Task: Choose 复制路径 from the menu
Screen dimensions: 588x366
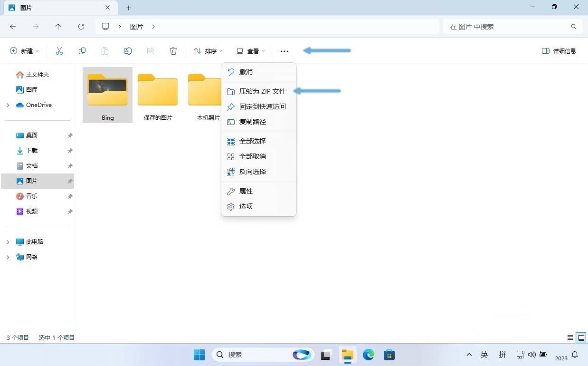Action: pos(252,122)
